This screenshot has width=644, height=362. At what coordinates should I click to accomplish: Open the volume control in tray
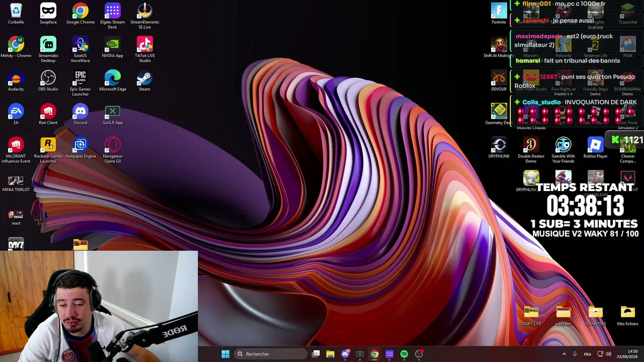pyautogui.click(x=609, y=354)
